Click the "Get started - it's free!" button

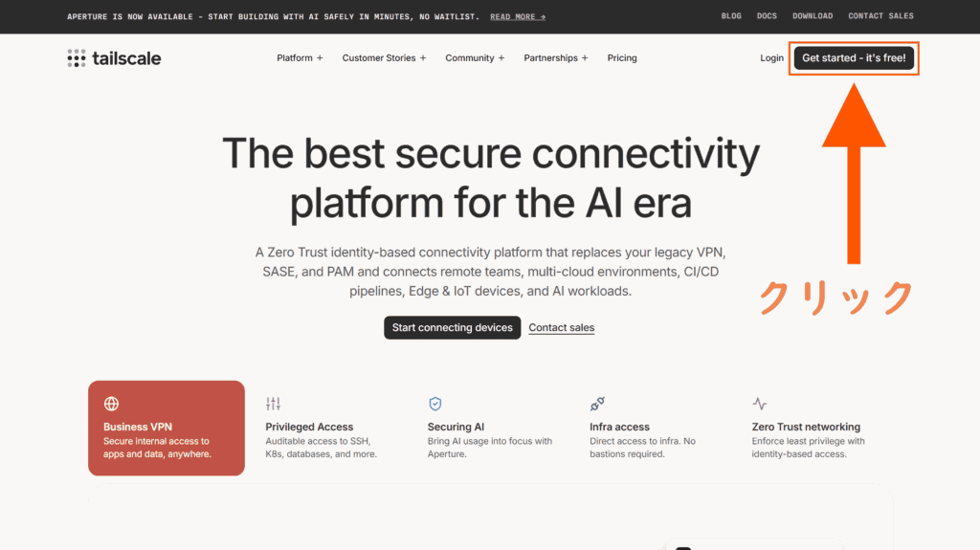[x=854, y=58]
